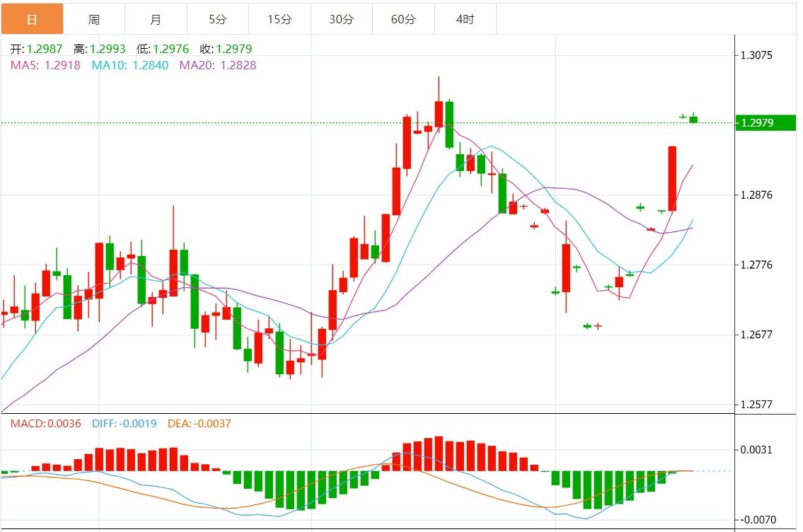Click the green 1.2979 current price tag
This screenshot has height=532, width=803.
point(766,123)
